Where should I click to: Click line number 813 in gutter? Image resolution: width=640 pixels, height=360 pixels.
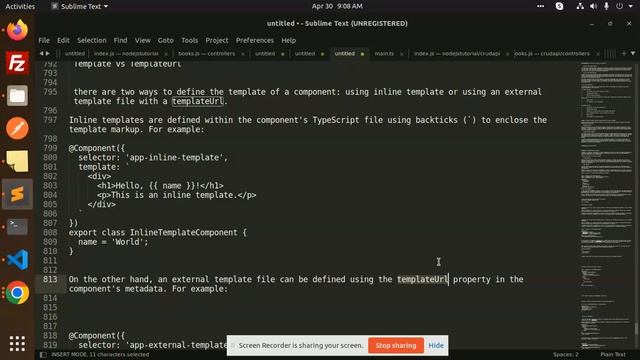(x=50, y=279)
